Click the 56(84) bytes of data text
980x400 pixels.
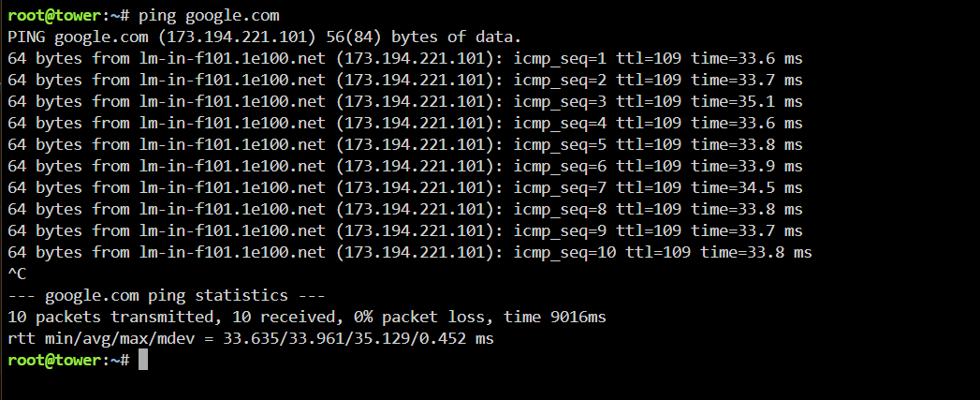(x=424, y=37)
